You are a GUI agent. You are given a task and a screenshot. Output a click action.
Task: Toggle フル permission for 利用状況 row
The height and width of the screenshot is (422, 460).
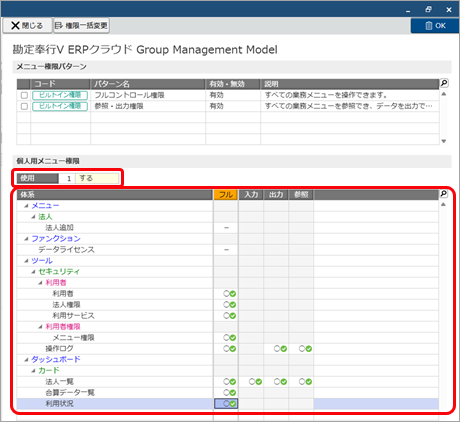point(230,404)
